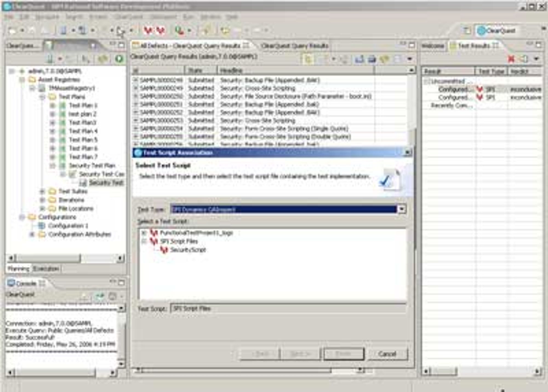Select Test Plan 4 in the navigator tree
Viewport: 548px width, 392px height.
(x=83, y=131)
